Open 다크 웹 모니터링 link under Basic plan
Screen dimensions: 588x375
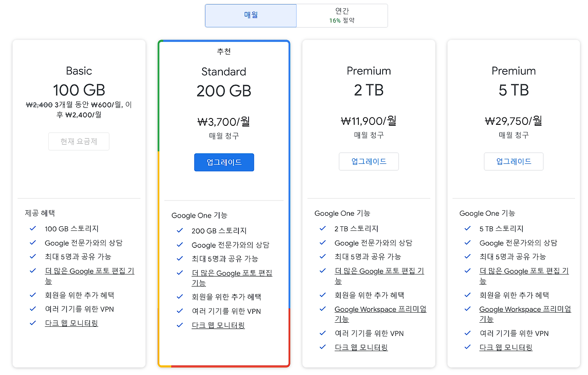click(71, 323)
